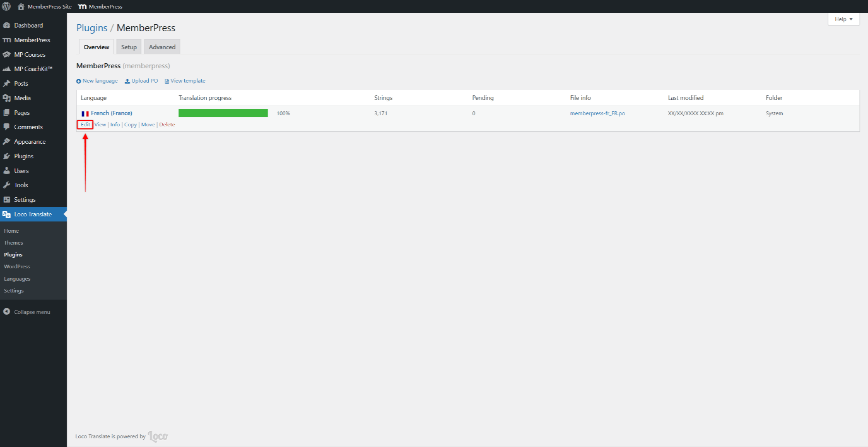Click the Loco logo in footer

point(158,436)
